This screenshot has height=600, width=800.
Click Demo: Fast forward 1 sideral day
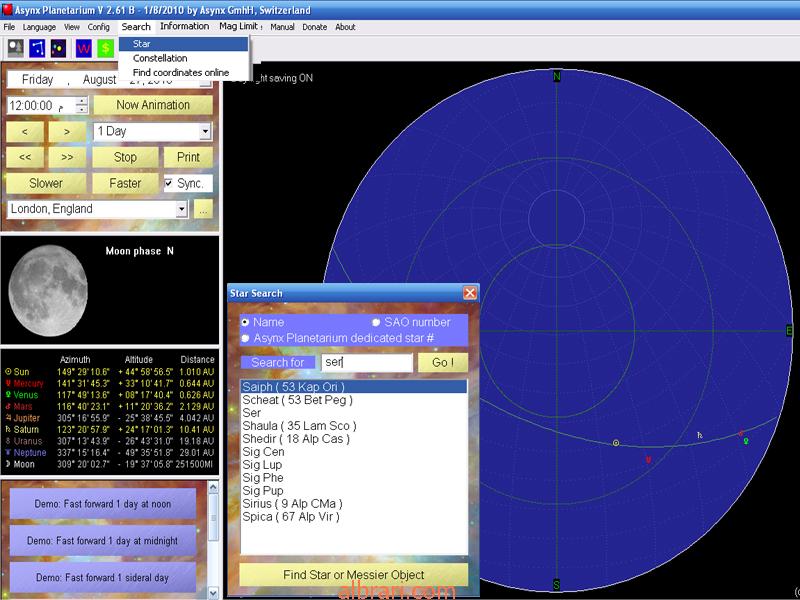tap(103, 578)
